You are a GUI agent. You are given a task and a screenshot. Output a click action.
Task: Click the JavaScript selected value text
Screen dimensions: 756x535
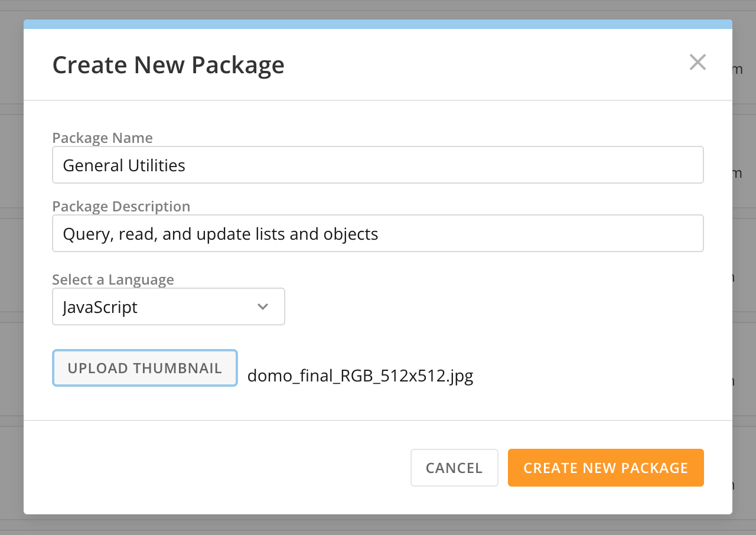(x=100, y=308)
